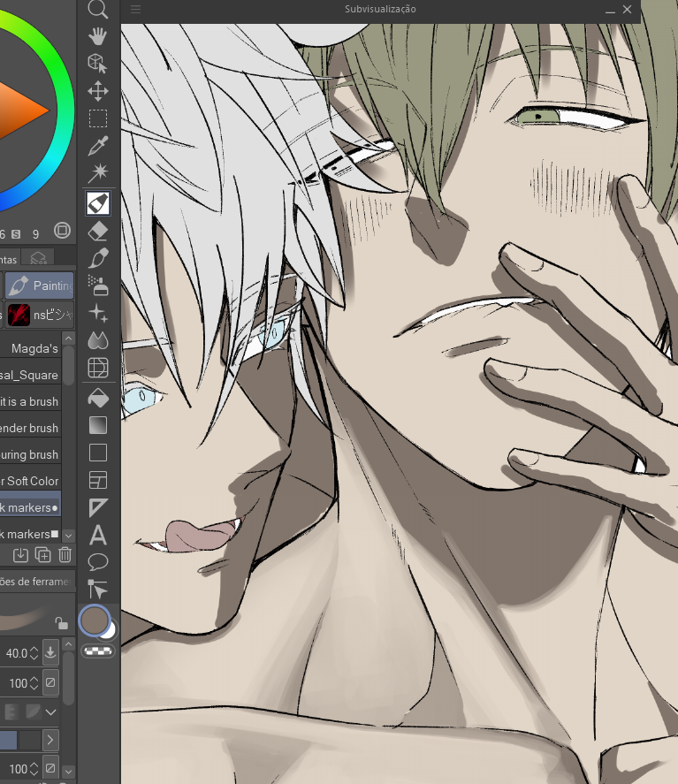The width and height of the screenshot is (678, 784).
Task: Select the 'ender brush' sub tool
Action: [x=31, y=428]
